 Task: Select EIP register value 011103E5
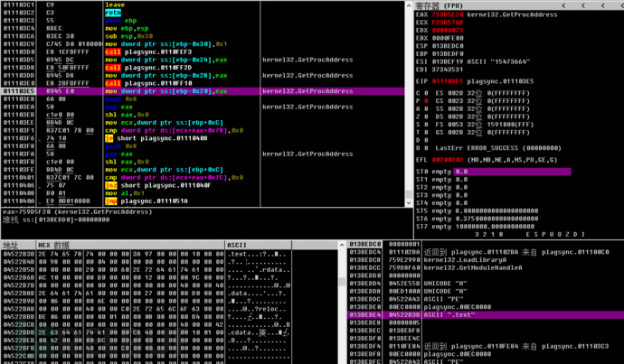[x=448, y=81]
